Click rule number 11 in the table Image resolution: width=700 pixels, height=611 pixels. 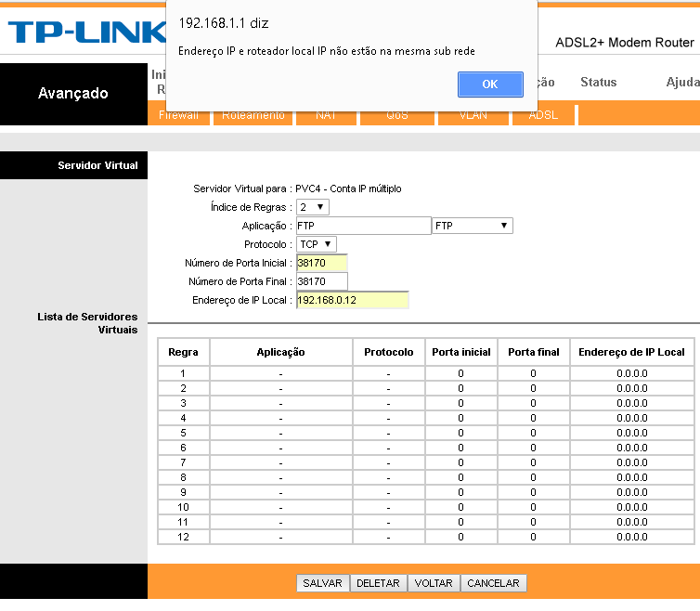click(x=183, y=522)
